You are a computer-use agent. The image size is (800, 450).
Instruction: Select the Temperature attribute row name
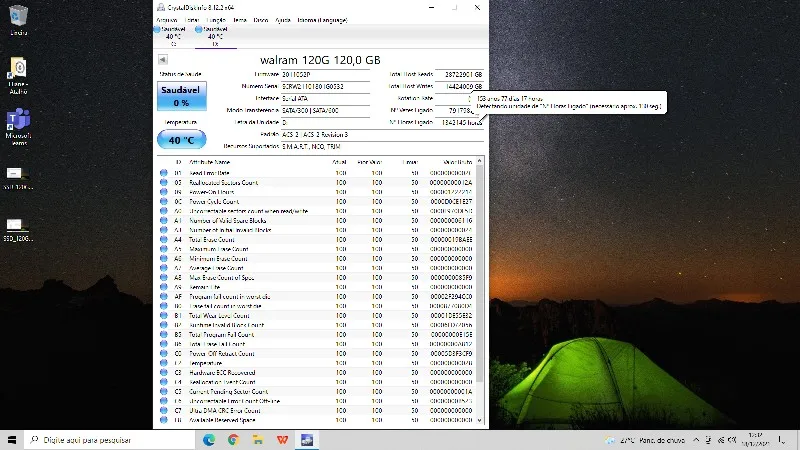(x=206, y=363)
